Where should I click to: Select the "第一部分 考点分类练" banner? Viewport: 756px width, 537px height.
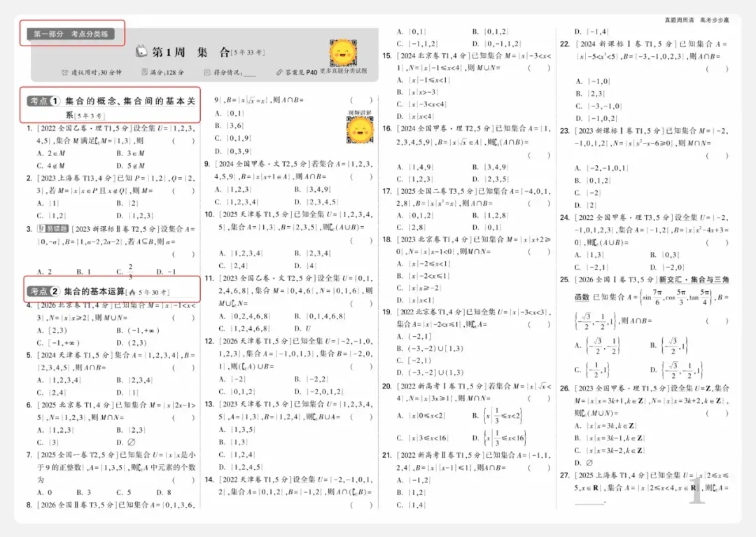coord(71,34)
